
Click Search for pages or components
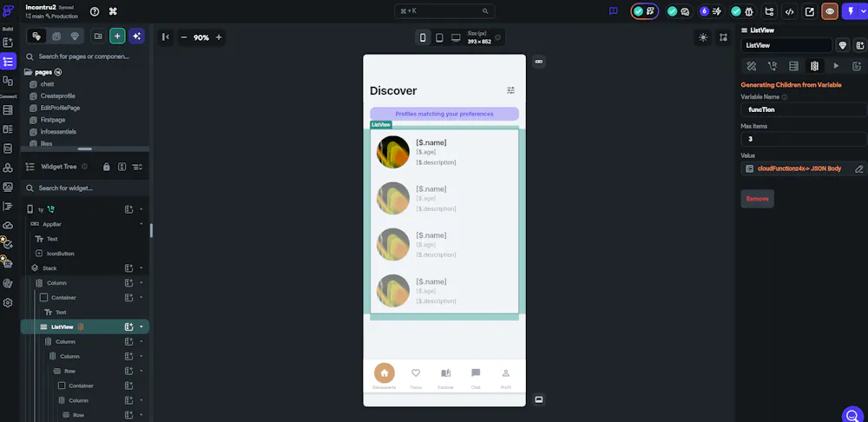(x=84, y=56)
